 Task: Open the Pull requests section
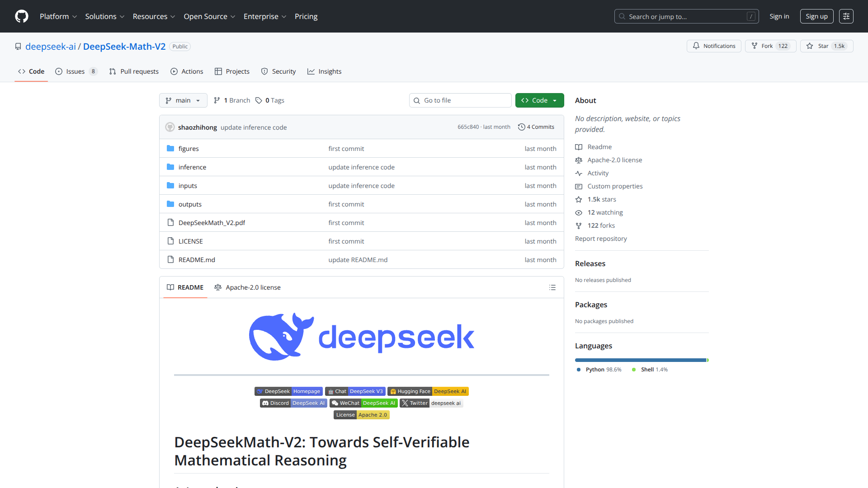click(134, 71)
